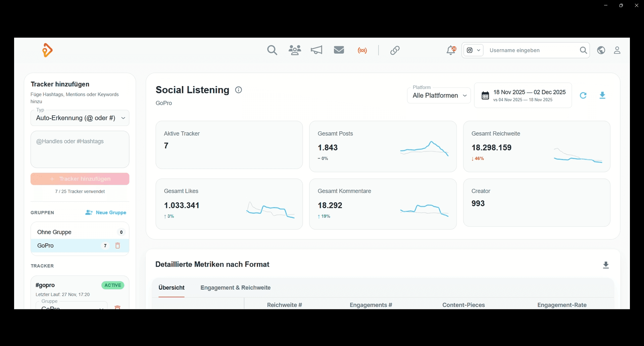Open the Typ Auto-Erkennung dropdown
The image size is (644, 346).
tap(80, 118)
